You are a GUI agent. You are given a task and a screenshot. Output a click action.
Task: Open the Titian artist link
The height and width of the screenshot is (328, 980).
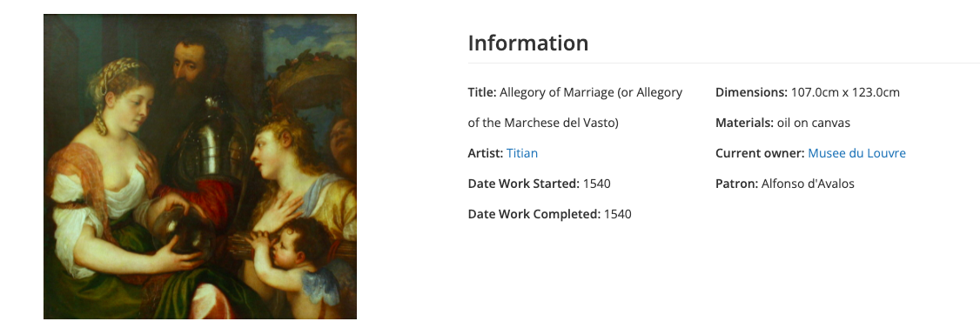[522, 153]
